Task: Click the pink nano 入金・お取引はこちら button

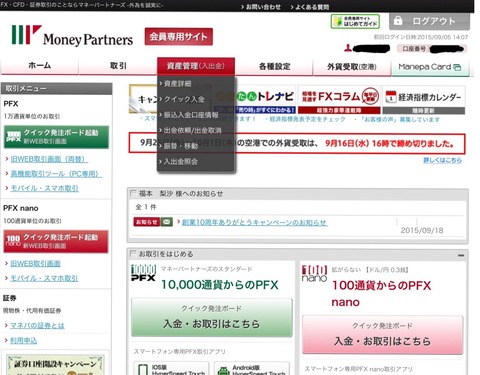Action: (383, 335)
